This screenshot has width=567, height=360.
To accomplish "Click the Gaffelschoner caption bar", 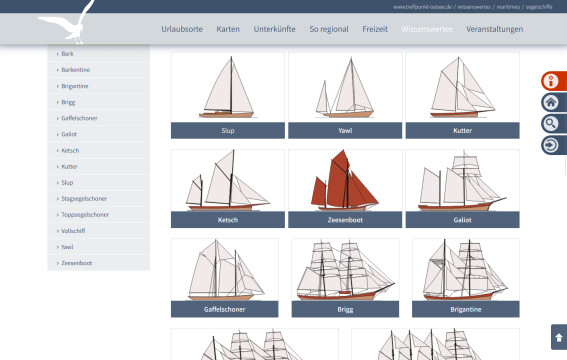I will 225,309.
